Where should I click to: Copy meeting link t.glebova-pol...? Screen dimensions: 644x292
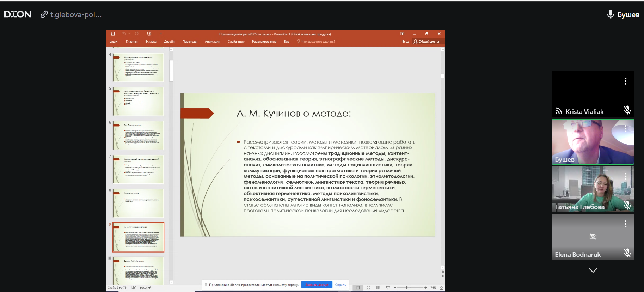tap(71, 14)
